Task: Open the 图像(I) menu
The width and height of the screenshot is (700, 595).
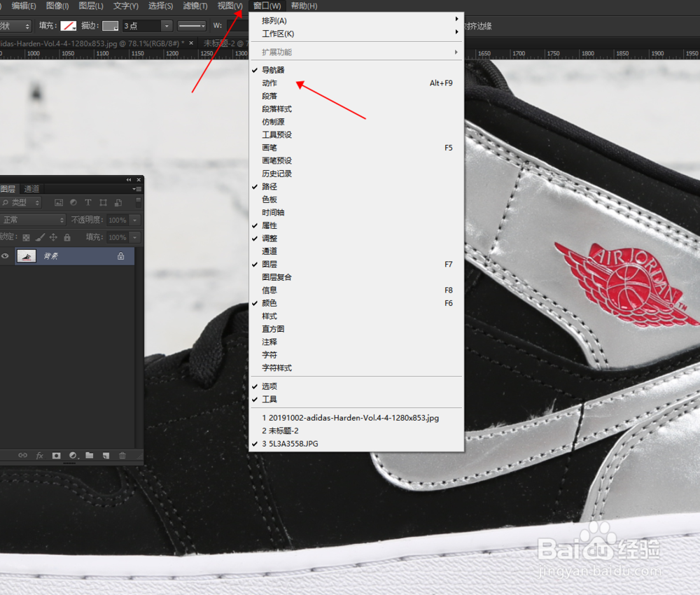Action: click(x=57, y=6)
